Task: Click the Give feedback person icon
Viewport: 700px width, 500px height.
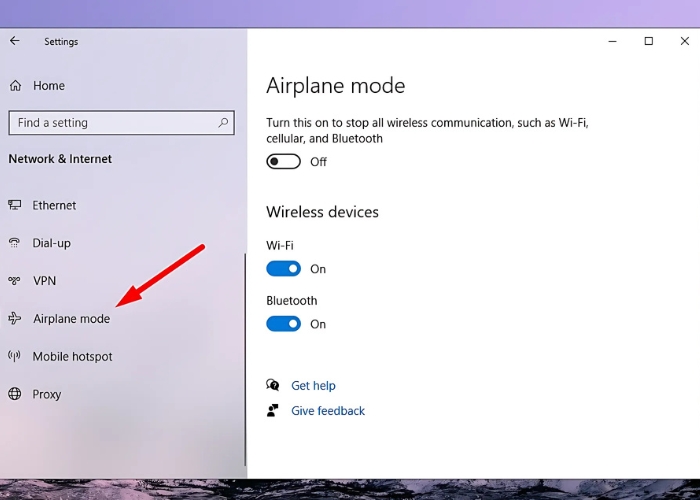Action: click(x=273, y=410)
